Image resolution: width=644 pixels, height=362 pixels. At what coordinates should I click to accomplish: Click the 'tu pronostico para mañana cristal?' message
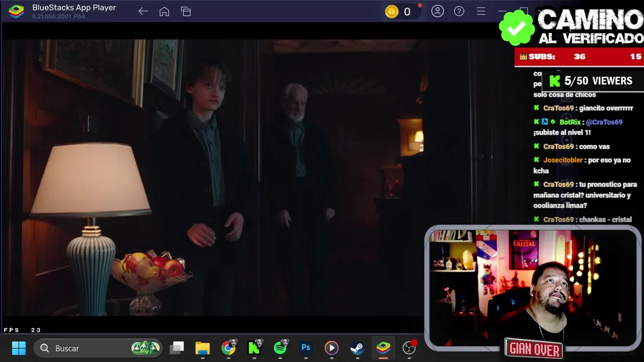(585, 195)
